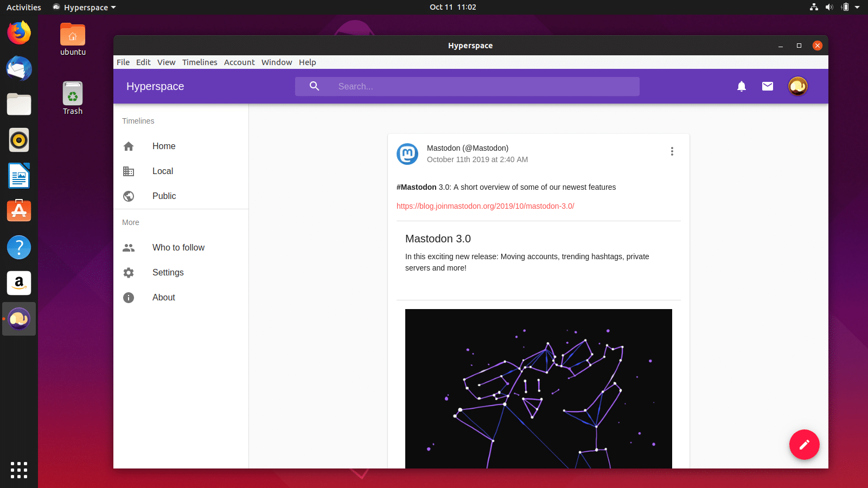Open the ubuntu home folder on desktop
Viewport: 868px width, 488px height.
coord(73,40)
